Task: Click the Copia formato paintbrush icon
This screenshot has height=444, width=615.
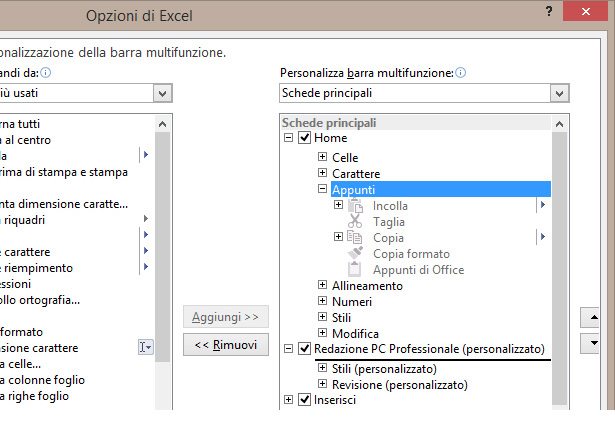Action: coord(355,254)
